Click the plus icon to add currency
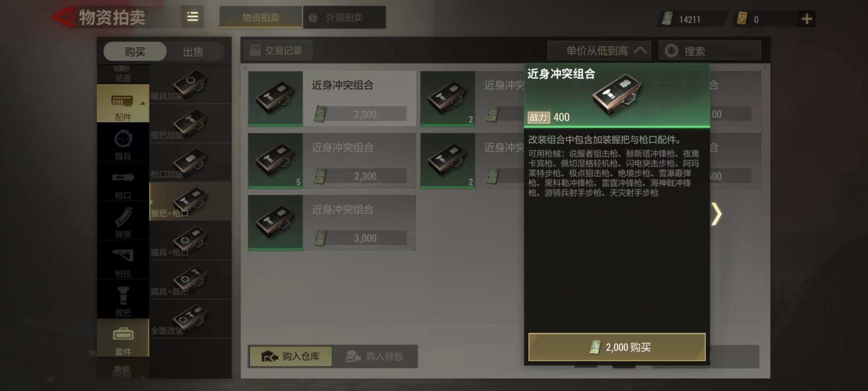This screenshot has width=868, height=391. (807, 19)
